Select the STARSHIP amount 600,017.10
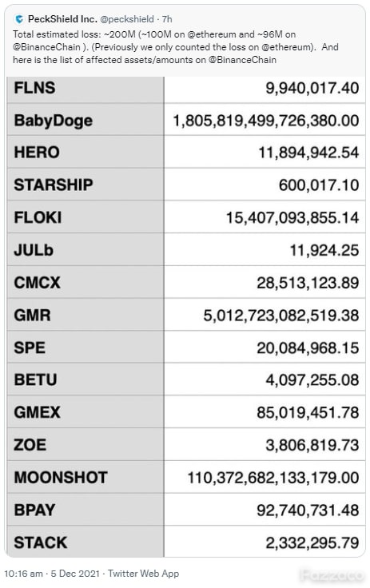This screenshot has width=370, height=588. coord(319,185)
